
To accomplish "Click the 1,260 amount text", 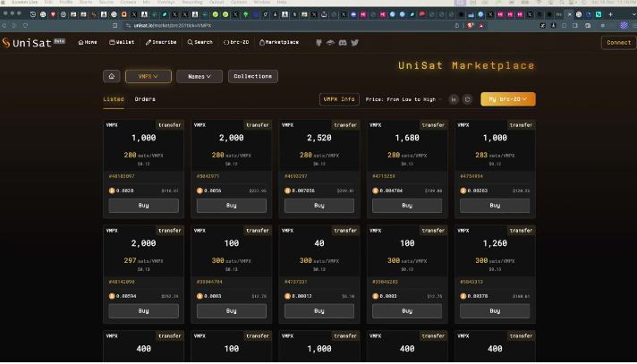I will [x=495, y=244].
